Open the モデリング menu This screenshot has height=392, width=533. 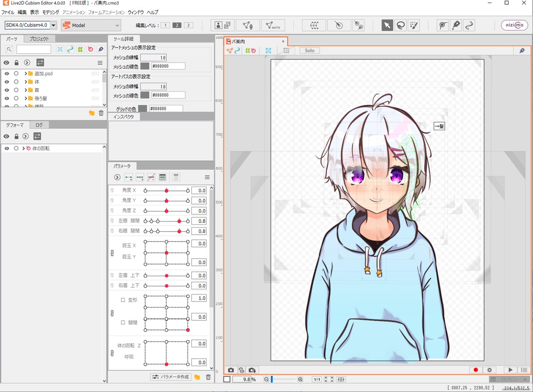tap(51, 12)
